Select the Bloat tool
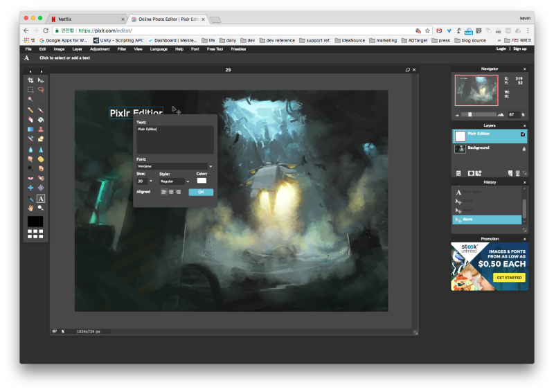The height and width of the screenshot is (392, 554). [x=30, y=188]
